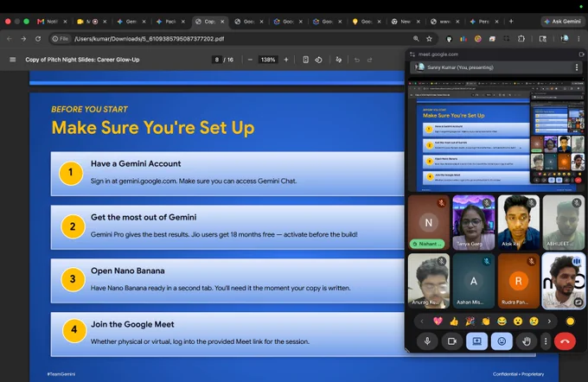Click the colorful bar chart extension icon
The image size is (588, 382).
click(x=463, y=39)
